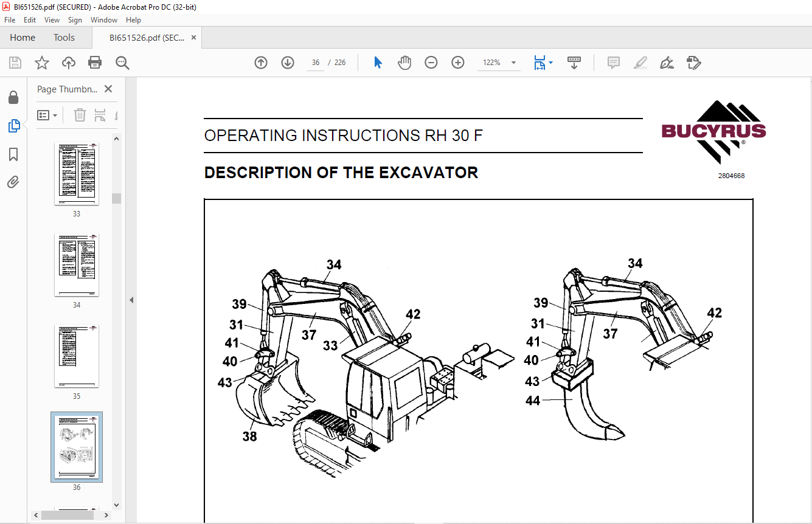Close the Page Thumbnails panel
The image size is (812, 524).
108,89
